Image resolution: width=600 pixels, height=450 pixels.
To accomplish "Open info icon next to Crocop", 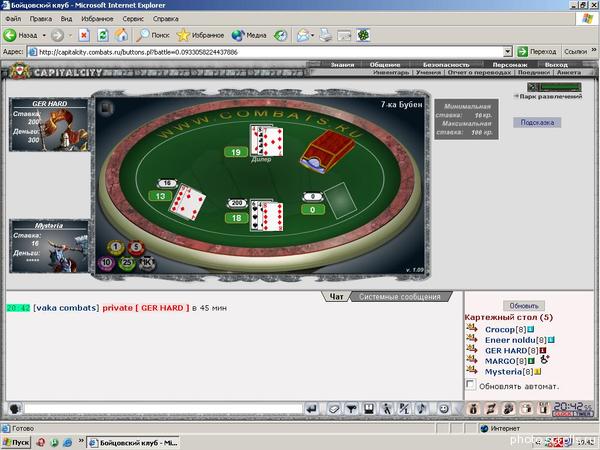I will (530, 329).
